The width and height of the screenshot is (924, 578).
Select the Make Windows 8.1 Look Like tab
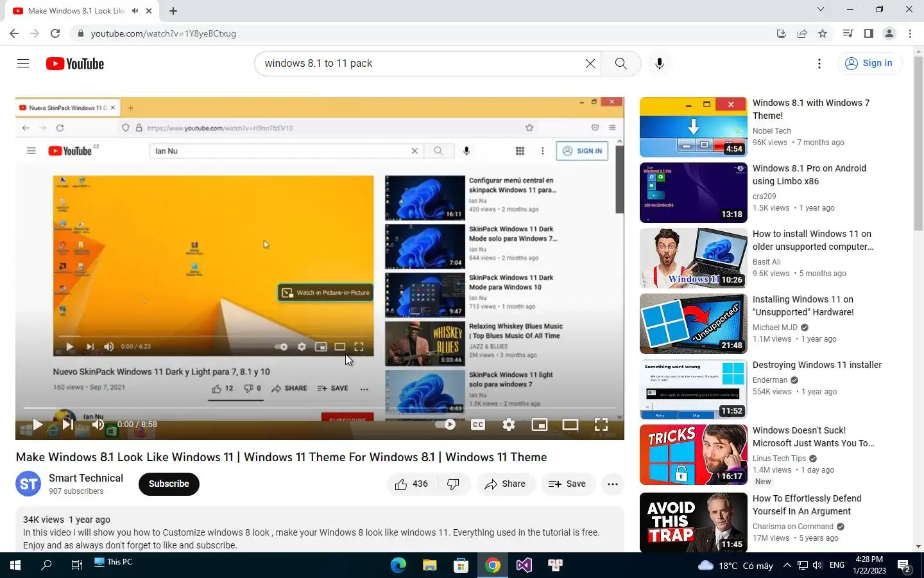(81, 11)
